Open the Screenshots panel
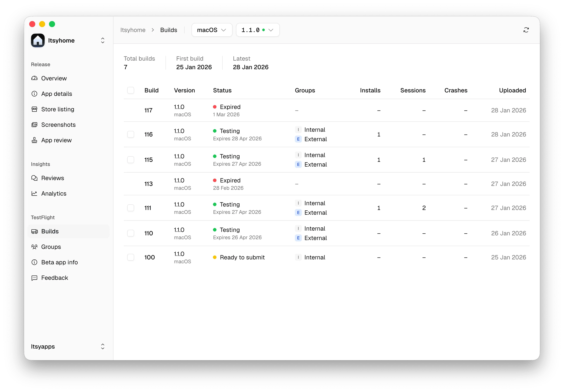The image size is (564, 392). [x=58, y=125]
